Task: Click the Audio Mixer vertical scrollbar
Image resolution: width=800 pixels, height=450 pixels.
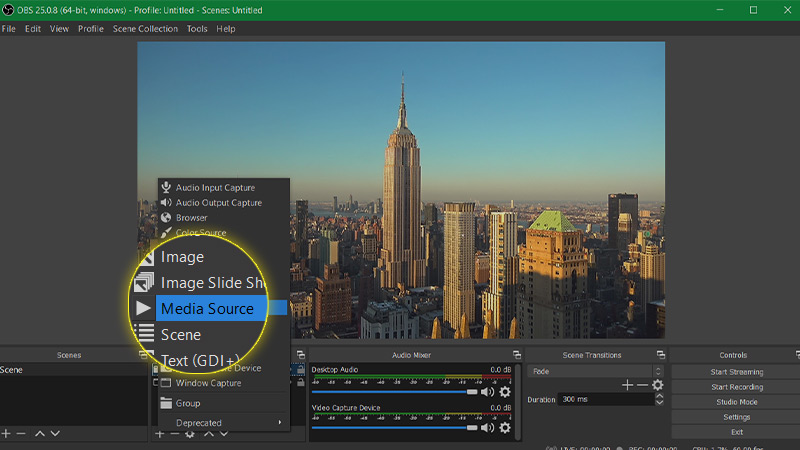Action: click(518, 402)
